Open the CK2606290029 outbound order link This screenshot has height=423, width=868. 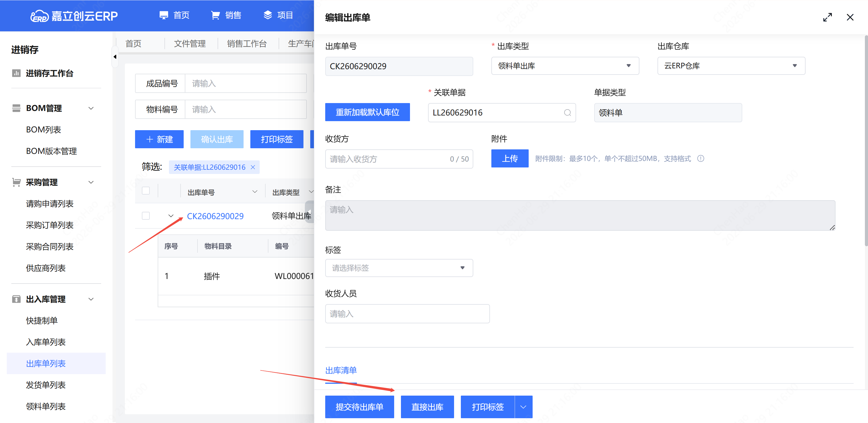pyautogui.click(x=215, y=216)
